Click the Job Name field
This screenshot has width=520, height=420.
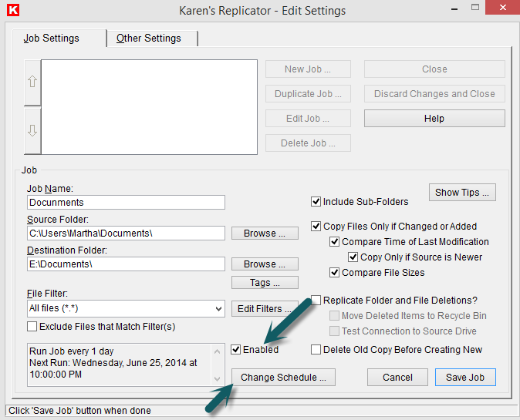126,203
